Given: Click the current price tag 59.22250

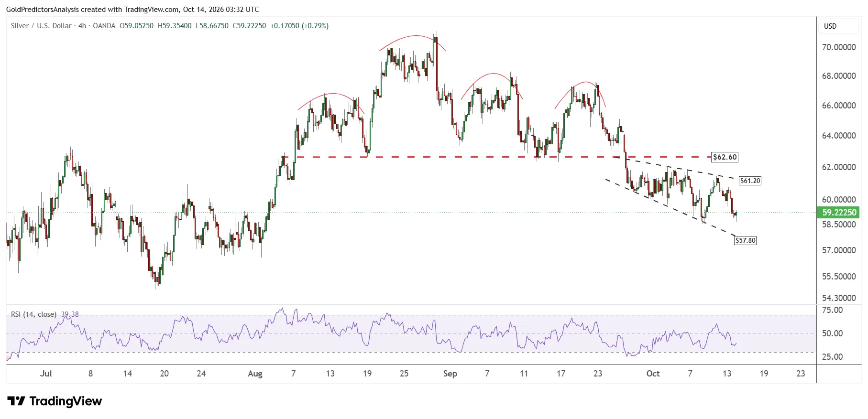Looking at the screenshot, I should 839,213.
